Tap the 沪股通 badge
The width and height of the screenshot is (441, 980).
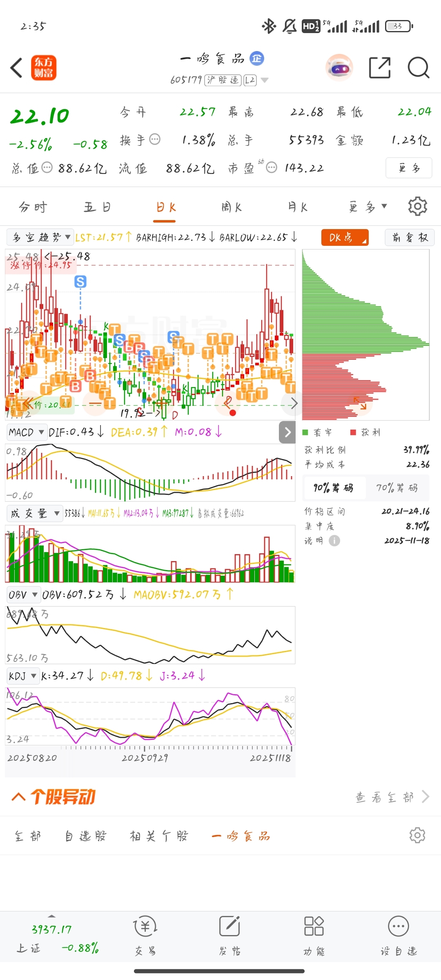pyautogui.click(x=223, y=80)
